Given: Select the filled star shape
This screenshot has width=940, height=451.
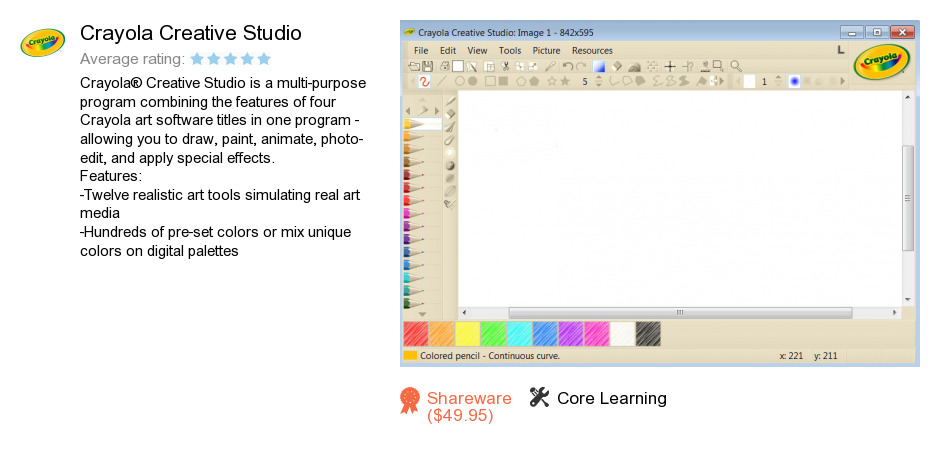Looking at the screenshot, I should tap(565, 81).
